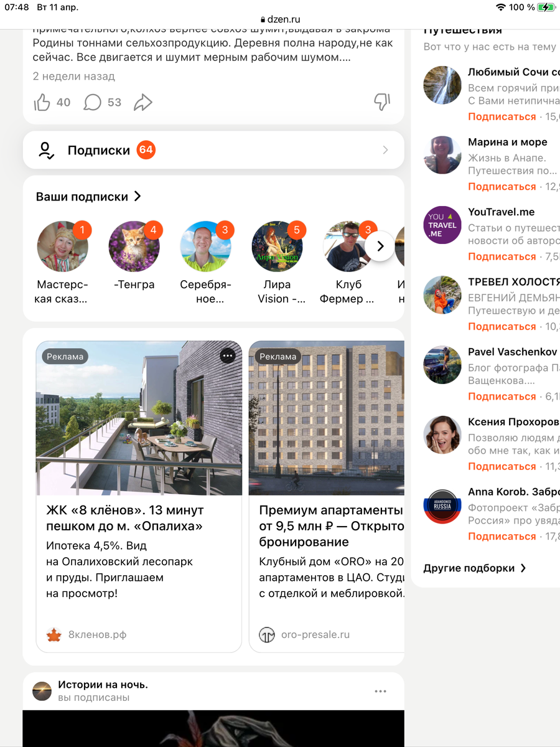Tap dzen.ru address bar
This screenshot has width=560, height=747.
(280, 19)
